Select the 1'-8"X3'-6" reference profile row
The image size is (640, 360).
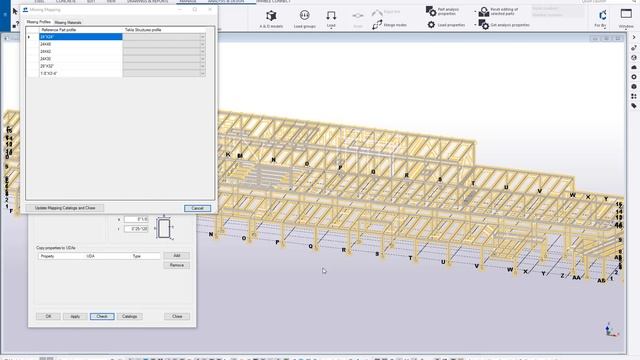pyautogui.click(x=81, y=73)
